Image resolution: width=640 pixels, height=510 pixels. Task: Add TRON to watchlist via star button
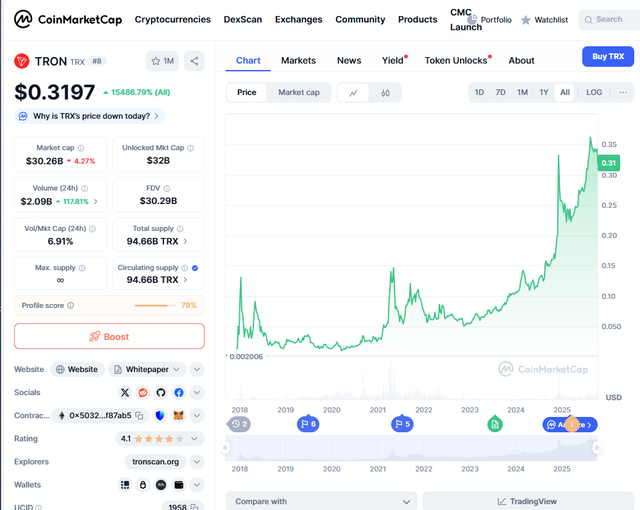point(162,61)
